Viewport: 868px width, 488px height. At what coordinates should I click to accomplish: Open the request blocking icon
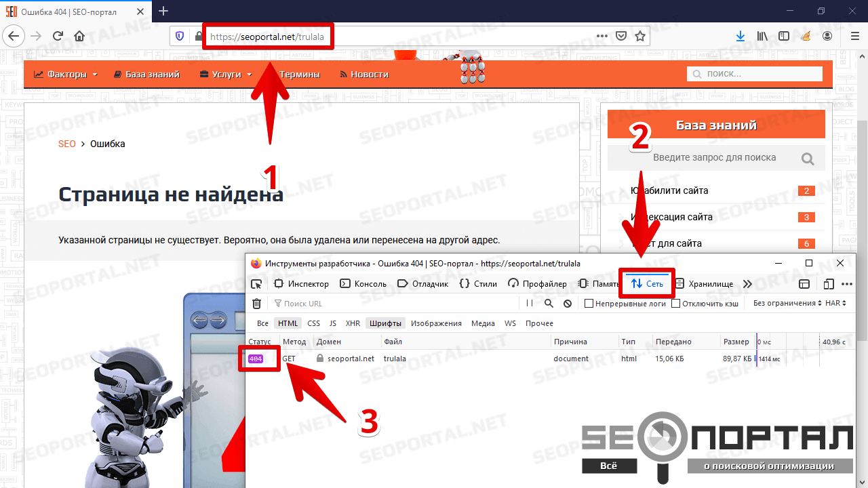568,304
